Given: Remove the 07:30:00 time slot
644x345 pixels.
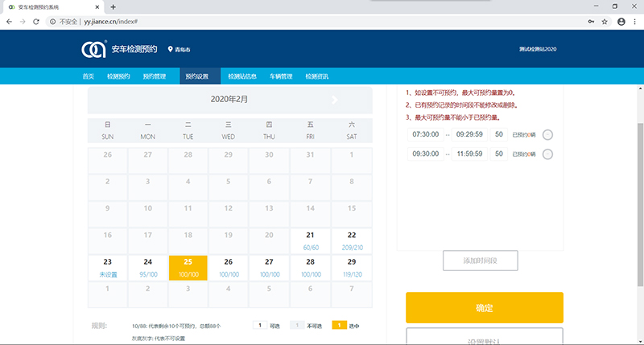Looking at the screenshot, I should click(x=547, y=134).
